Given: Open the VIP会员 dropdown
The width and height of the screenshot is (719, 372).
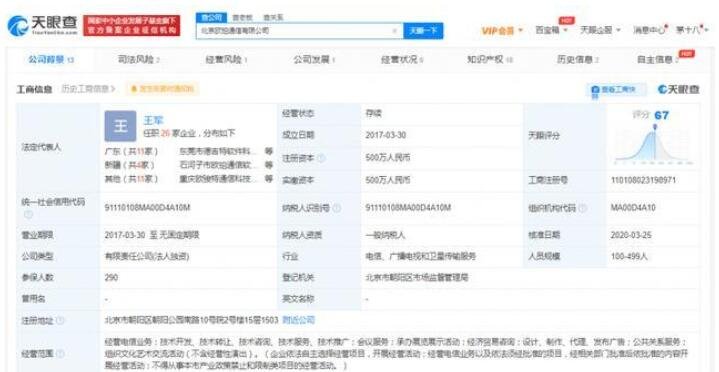Looking at the screenshot, I should click(x=502, y=31).
